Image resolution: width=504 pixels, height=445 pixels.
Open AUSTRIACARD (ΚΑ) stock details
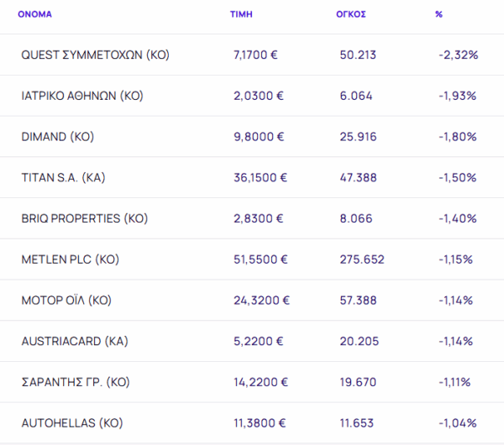pyautogui.click(x=75, y=341)
